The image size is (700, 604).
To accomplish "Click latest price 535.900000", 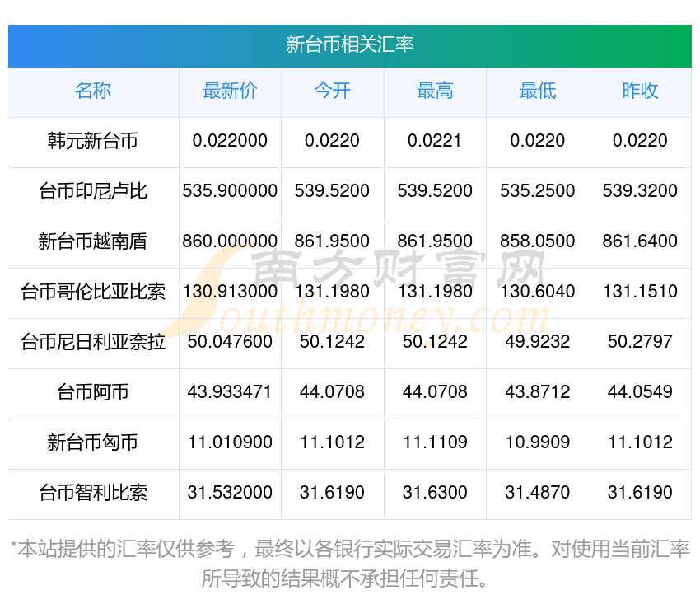I will click(230, 191).
